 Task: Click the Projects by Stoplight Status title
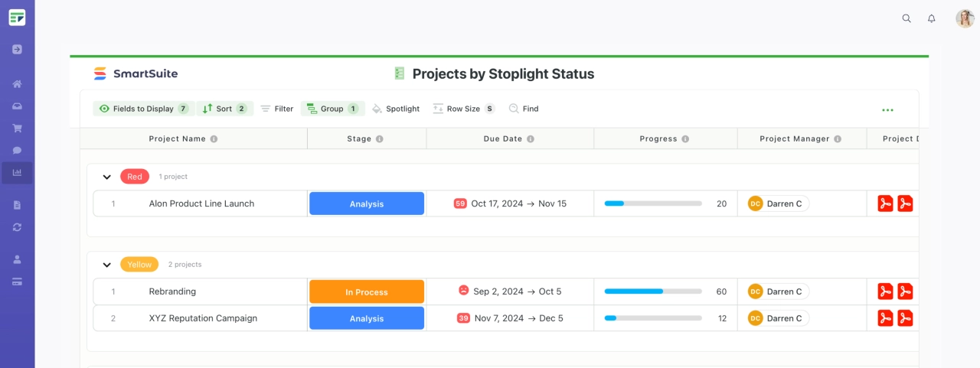pos(503,73)
